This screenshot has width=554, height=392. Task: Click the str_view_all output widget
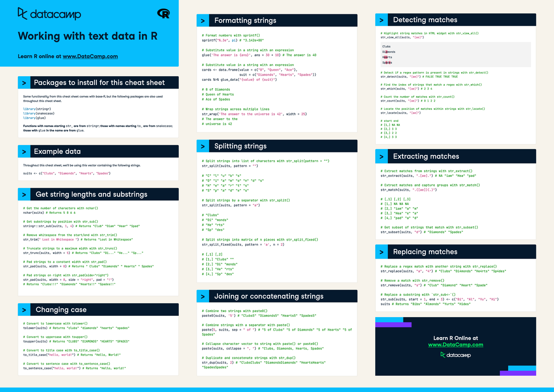(x=455, y=54)
